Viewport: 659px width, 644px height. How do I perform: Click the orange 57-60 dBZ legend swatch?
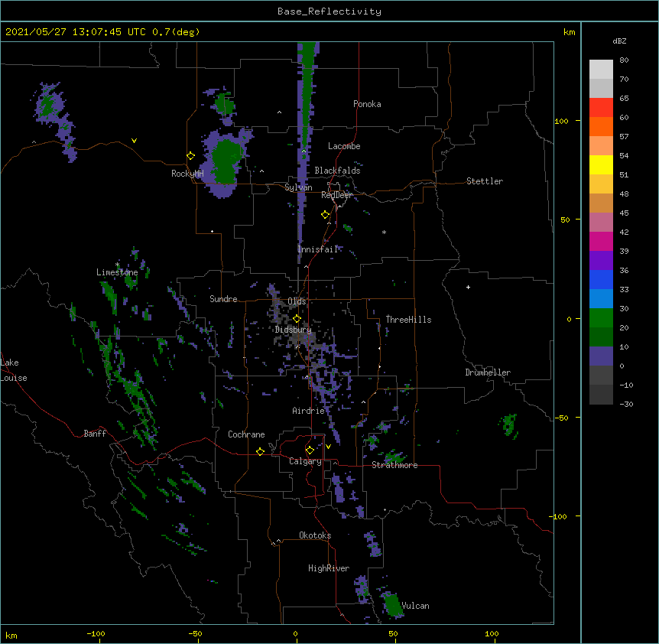pyautogui.click(x=601, y=126)
